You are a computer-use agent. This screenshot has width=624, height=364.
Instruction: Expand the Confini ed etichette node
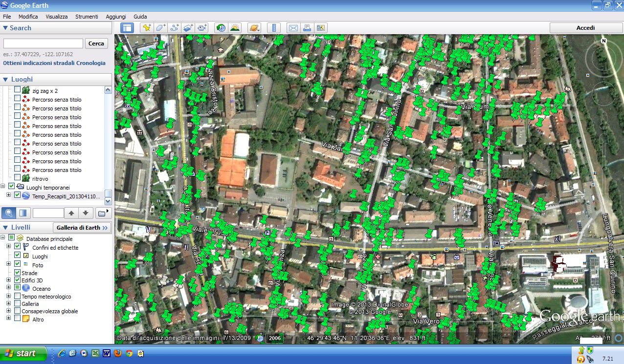8,246
